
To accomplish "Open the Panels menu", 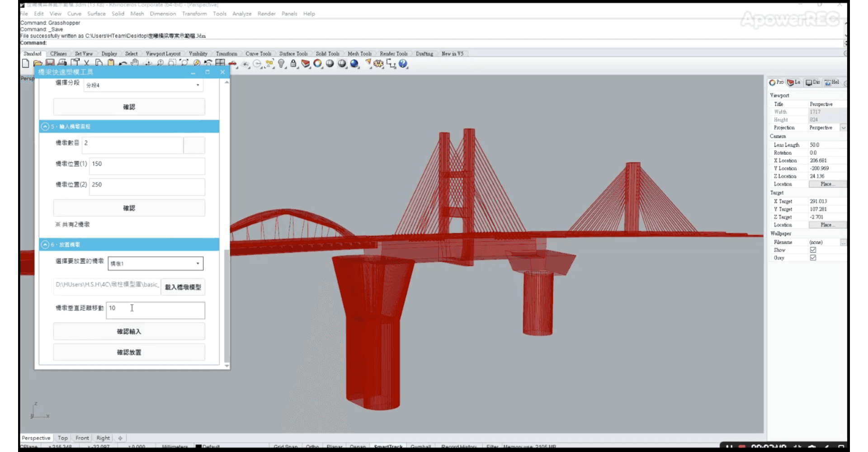I will 289,14.
